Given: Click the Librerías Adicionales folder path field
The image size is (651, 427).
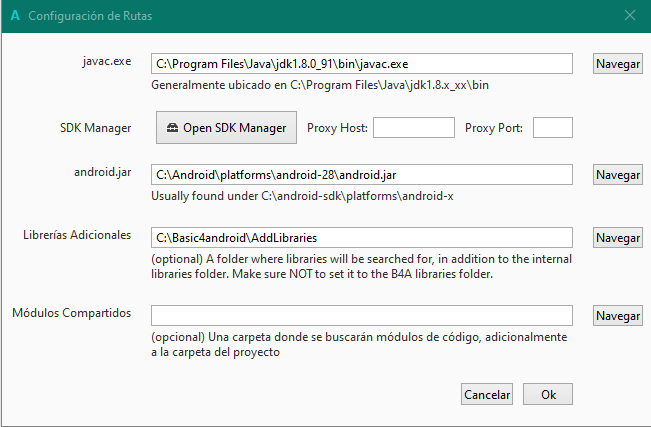Looking at the screenshot, I should 361,238.
